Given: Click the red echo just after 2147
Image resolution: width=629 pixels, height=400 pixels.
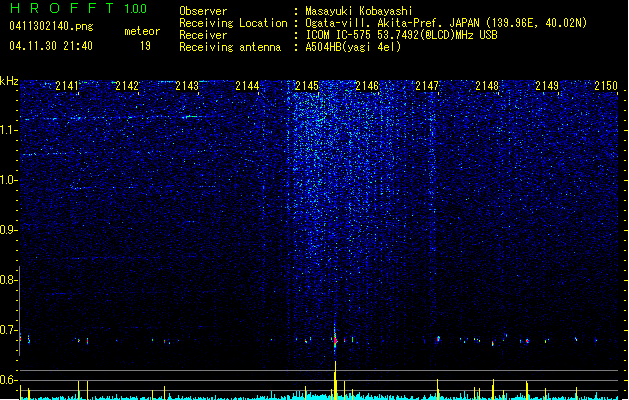Looking at the screenshot, I should pyautogui.click(x=438, y=339).
